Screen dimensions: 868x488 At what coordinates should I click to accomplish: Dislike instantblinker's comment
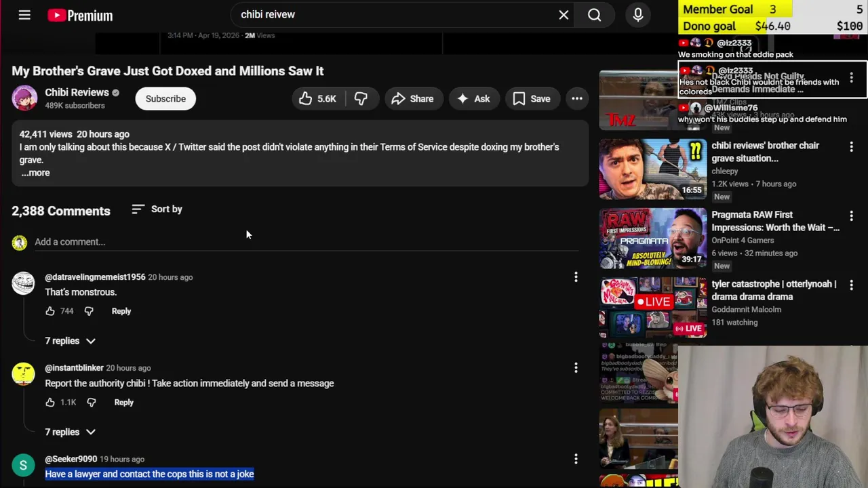pos(92,403)
